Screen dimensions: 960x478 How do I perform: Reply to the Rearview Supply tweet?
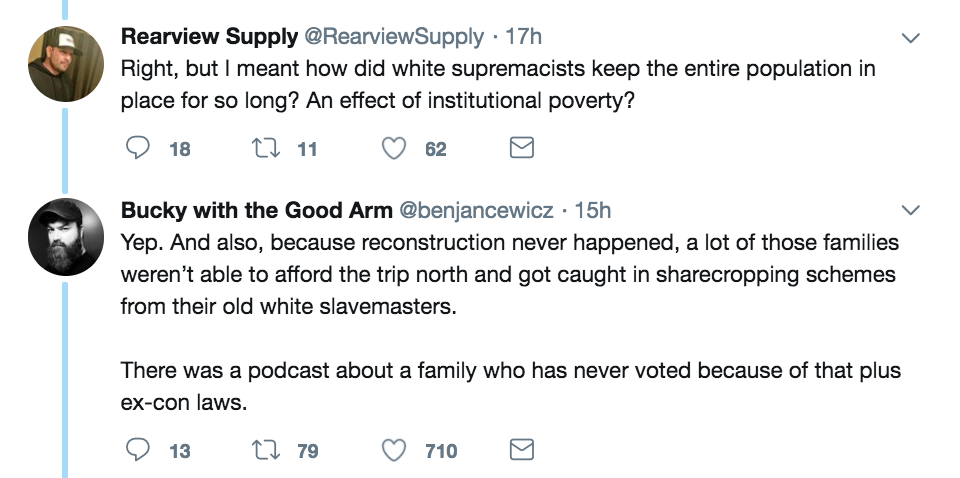pos(137,149)
